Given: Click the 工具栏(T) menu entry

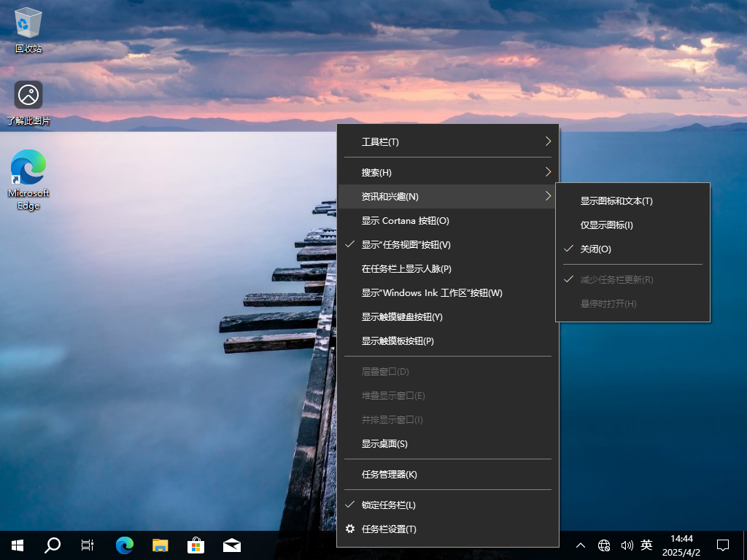Looking at the screenshot, I should tap(448, 142).
